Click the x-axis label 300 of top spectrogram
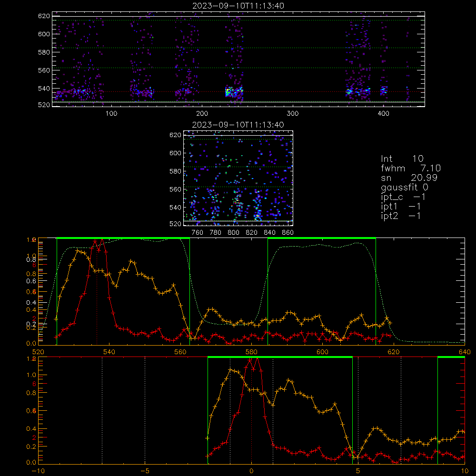This screenshot has width=476, height=476. coord(293,114)
